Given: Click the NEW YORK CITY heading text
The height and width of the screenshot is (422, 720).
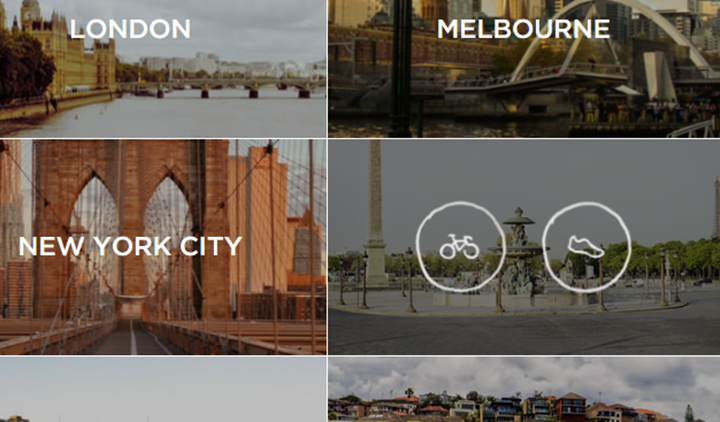Looking at the screenshot, I should pos(130,247).
